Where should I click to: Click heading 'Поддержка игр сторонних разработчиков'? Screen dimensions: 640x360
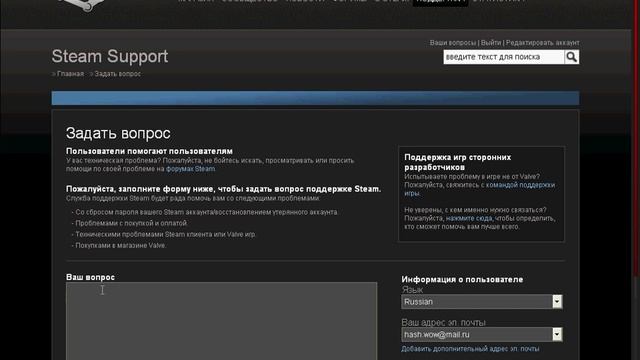pyautogui.click(x=458, y=162)
